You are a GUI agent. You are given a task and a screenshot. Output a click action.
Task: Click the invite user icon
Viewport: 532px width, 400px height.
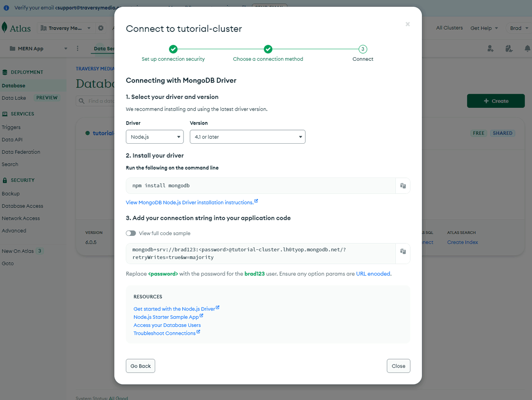[x=490, y=48]
